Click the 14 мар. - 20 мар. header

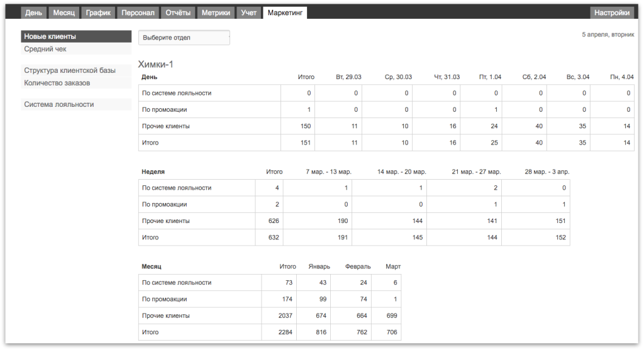(402, 172)
